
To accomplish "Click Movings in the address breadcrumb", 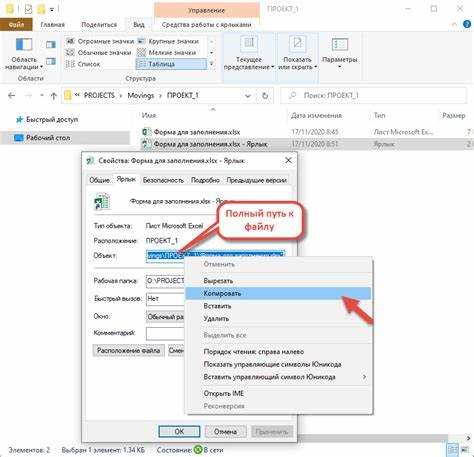I will (x=141, y=96).
